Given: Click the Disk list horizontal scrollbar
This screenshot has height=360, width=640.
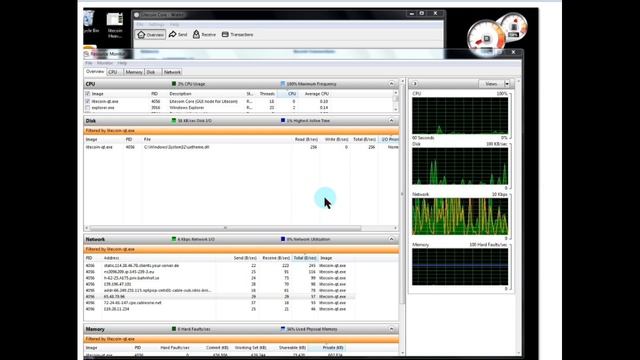Looking at the screenshot, I should [225, 228].
